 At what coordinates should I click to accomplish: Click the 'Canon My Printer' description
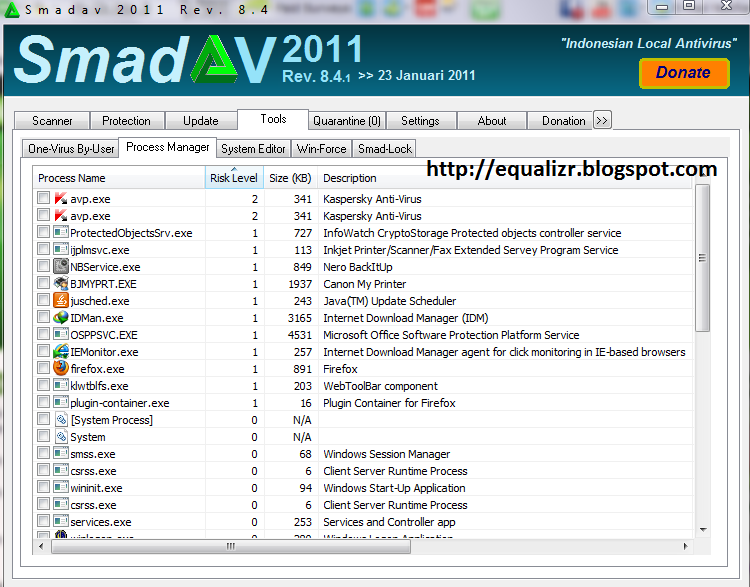coord(364,284)
